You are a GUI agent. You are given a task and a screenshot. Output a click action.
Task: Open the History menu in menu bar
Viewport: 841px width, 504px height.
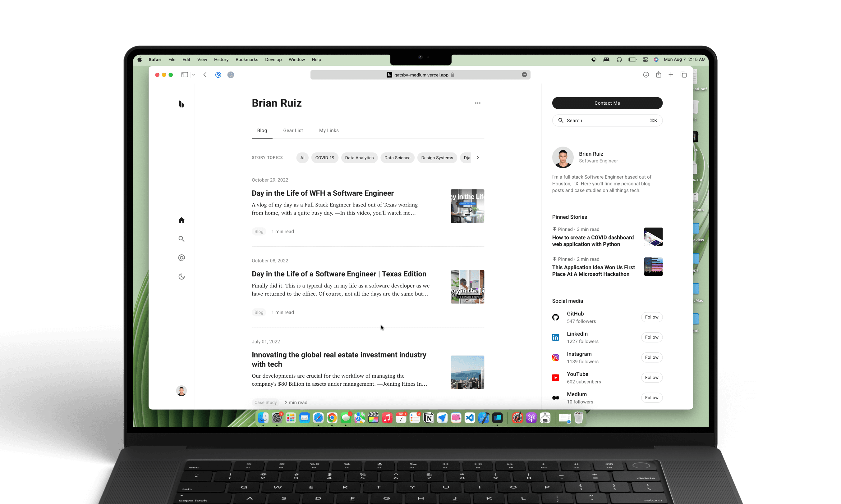[x=221, y=59]
